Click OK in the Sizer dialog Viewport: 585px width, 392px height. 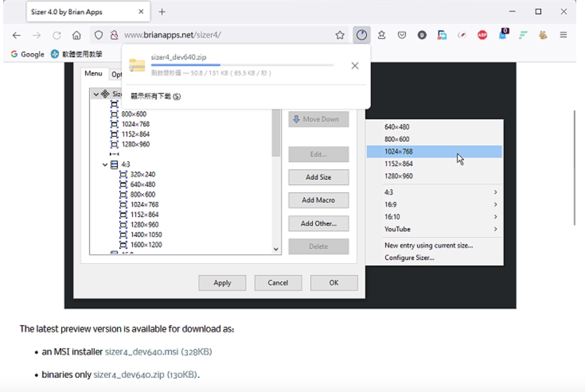(x=334, y=283)
